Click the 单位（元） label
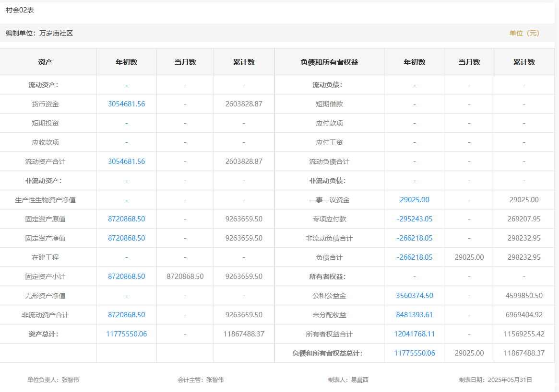Screen dimensions: 559x392 [x=524, y=33]
